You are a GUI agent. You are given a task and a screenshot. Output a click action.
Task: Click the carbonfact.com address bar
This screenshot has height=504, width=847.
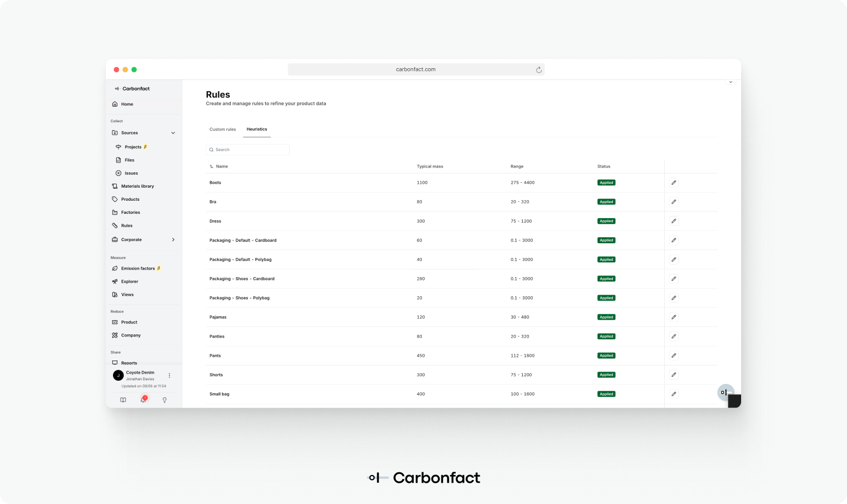point(416,70)
